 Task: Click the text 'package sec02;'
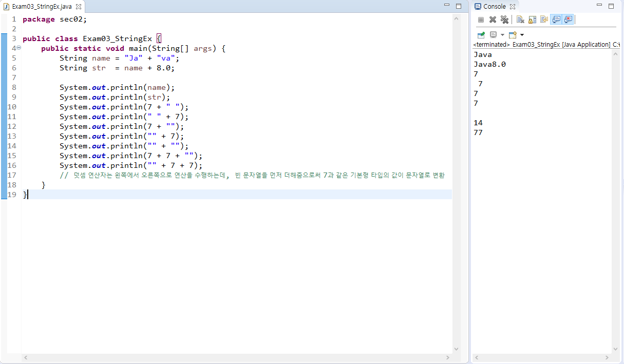click(55, 19)
